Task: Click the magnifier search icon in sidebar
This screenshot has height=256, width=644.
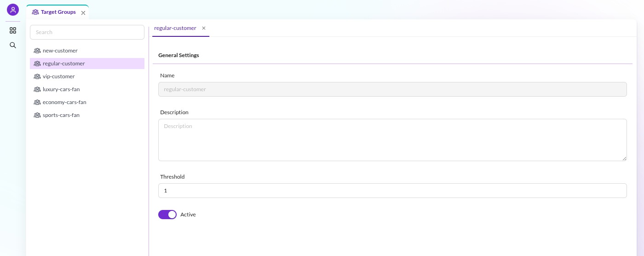Action: [x=13, y=45]
